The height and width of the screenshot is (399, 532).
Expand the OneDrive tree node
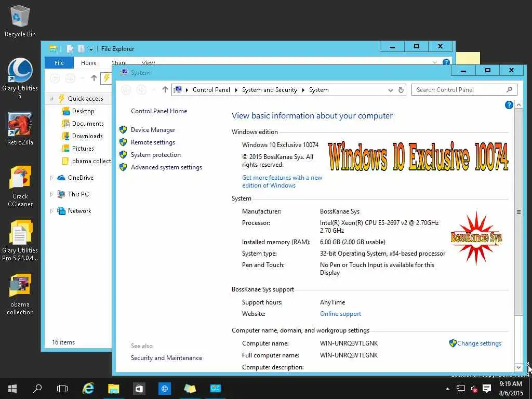point(51,178)
